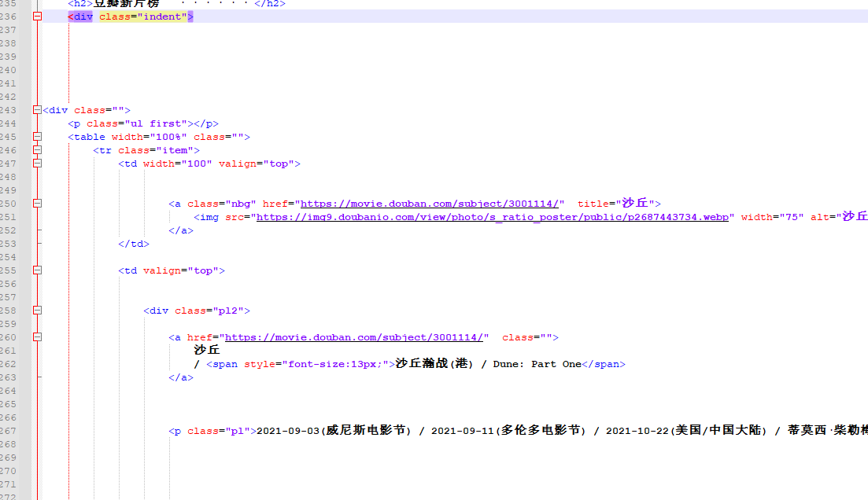Screen dimensions: 868x500
Task: Collapse the fold at <div class=""> line
Action: coord(37,110)
